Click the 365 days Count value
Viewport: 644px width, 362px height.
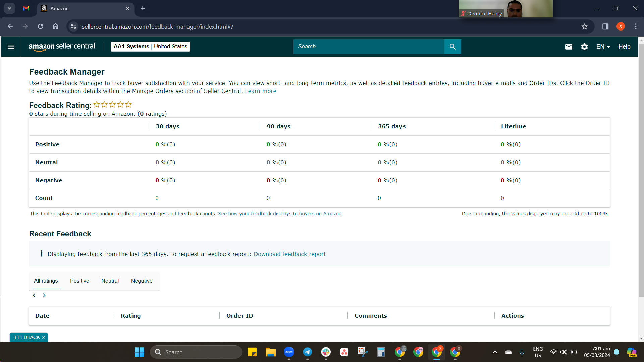click(379, 198)
